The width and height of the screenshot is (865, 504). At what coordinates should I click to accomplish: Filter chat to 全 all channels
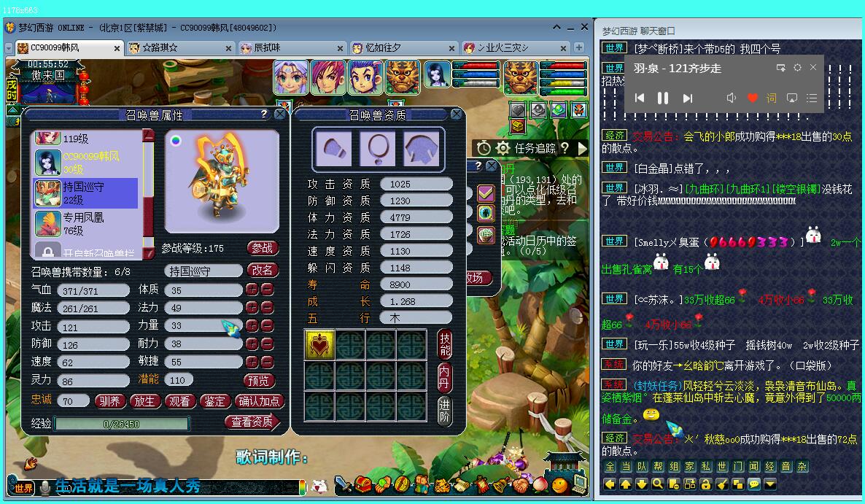(610, 467)
